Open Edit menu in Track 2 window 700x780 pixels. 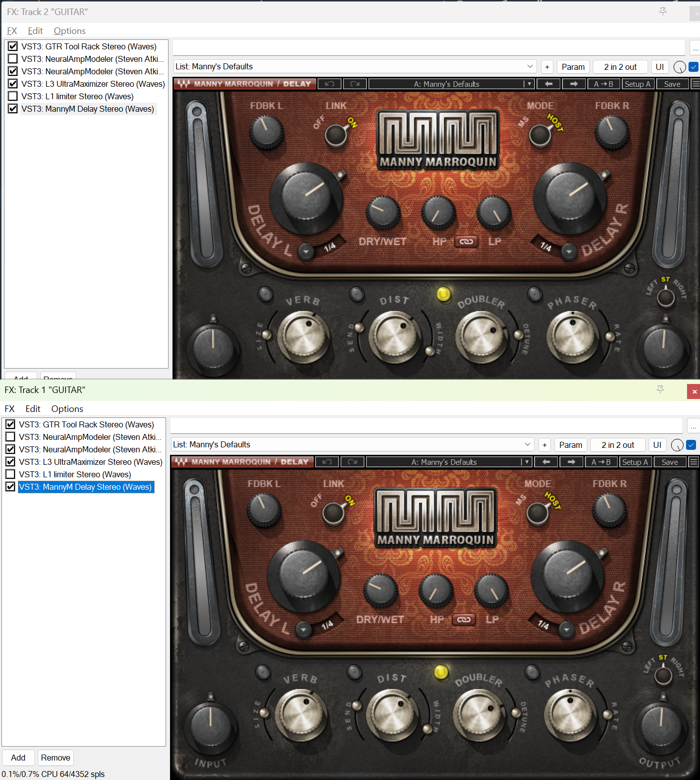coord(35,31)
